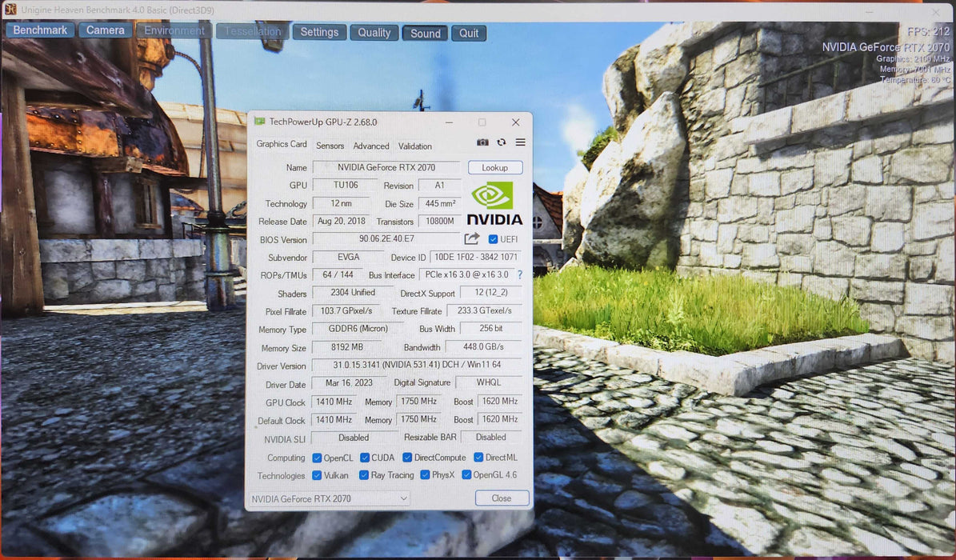Screen dimensions: 956x560
Task: Toggle the UEFI checkbox
Action: coord(494,239)
